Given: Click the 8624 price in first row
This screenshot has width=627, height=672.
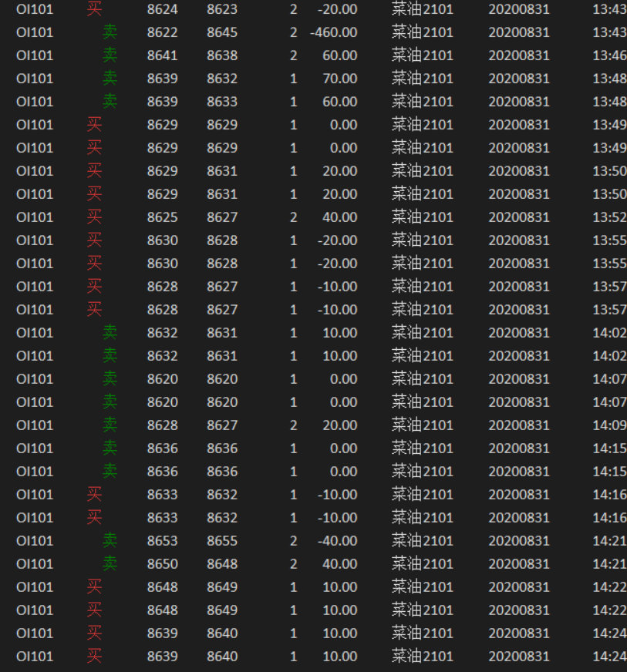Looking at the screenshot, I should pyautogui.click(x=162, y=9).
